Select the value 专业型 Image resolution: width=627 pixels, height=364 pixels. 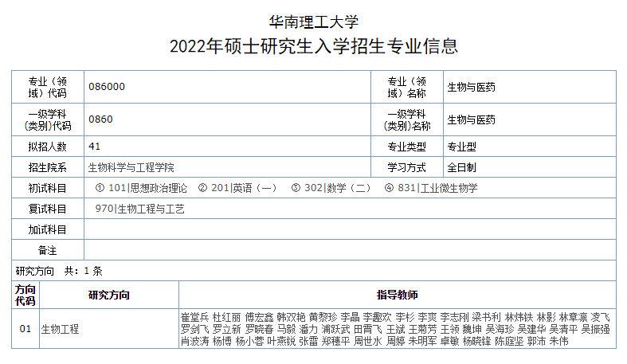[x=461, y=147]
